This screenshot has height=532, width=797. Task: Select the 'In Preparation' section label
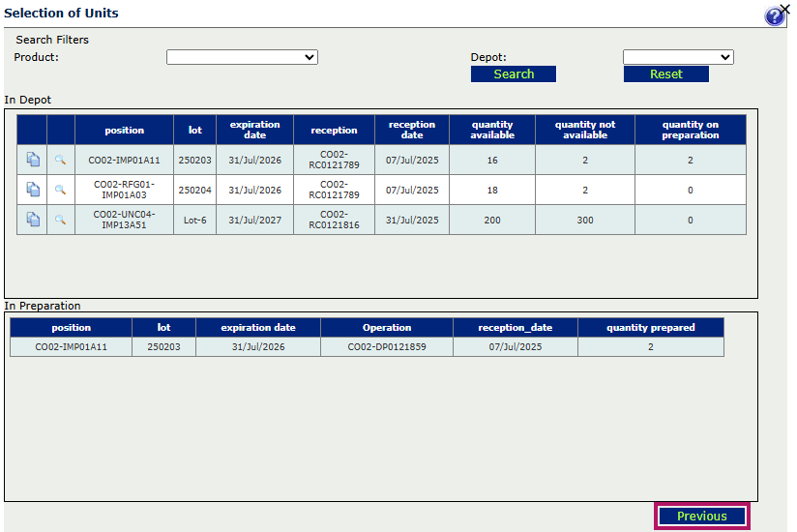(43, 306)
